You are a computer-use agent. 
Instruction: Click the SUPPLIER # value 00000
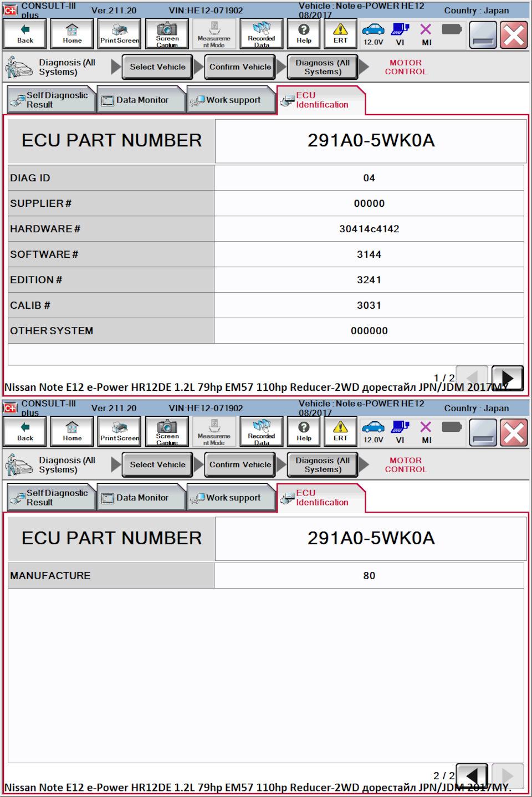click(x=369, y=203)
